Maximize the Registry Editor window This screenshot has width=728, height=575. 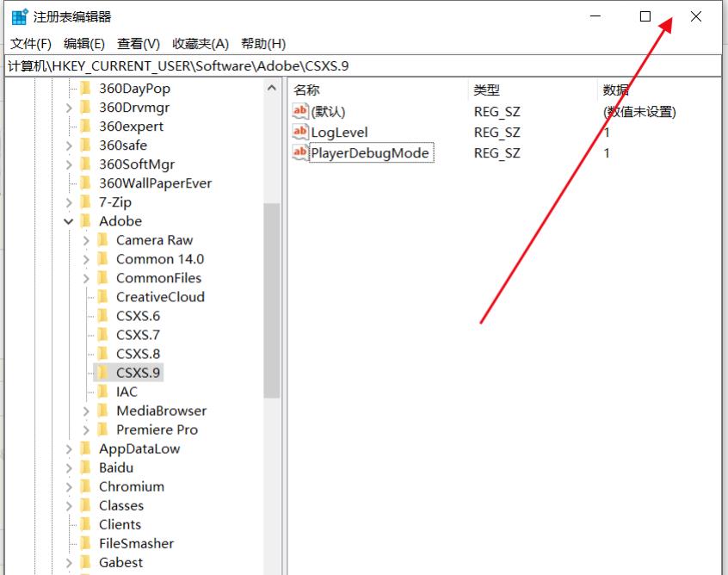coord(645,16)
